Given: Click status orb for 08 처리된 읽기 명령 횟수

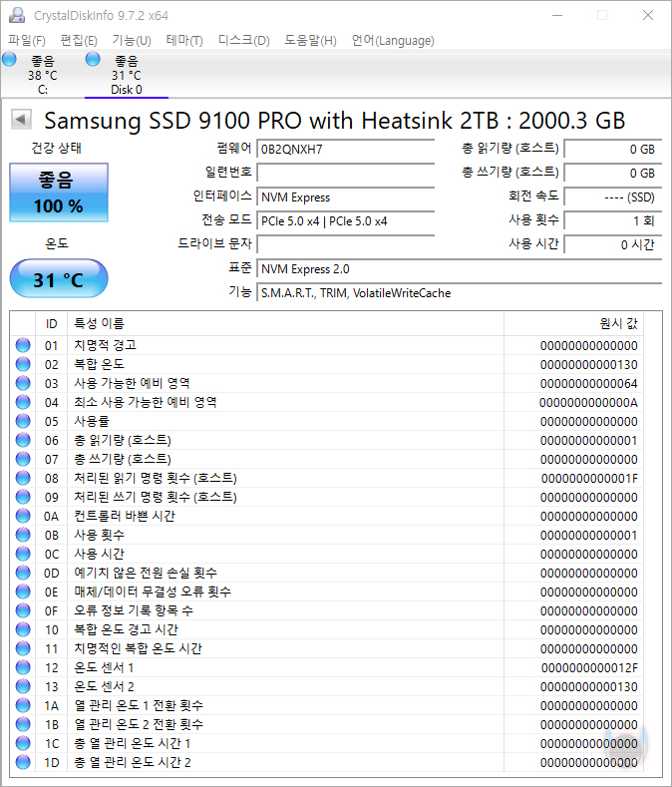Looking at the screenshot, I should (23, 478).
